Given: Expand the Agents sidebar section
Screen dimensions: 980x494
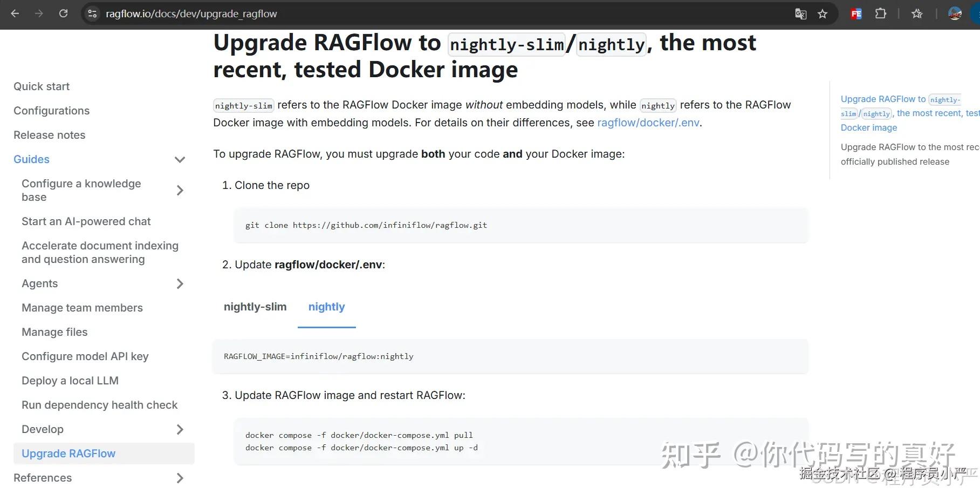Looking at the screenshot, I should click(x=180, y=283).
